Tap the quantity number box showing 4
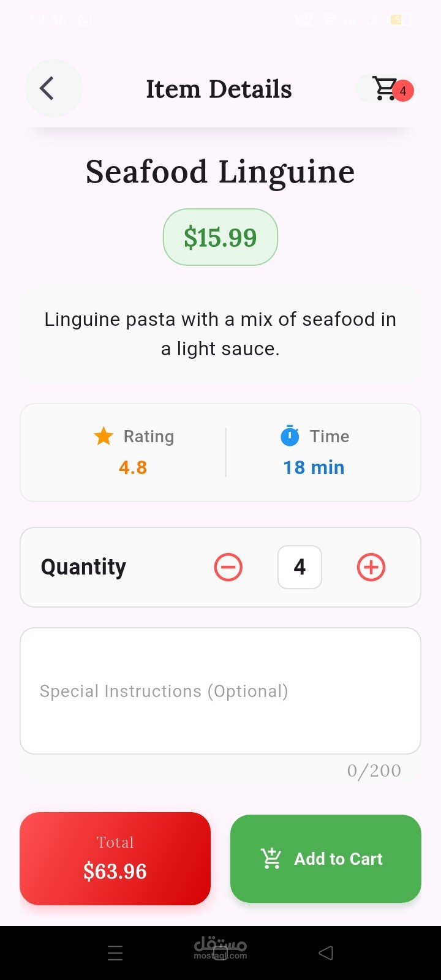The width and height of the screenshot is (441, 980). [x=300, y=567]
